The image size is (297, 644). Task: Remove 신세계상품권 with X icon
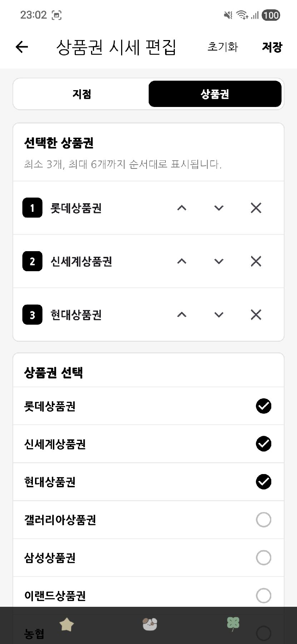[x=256, y=262]
